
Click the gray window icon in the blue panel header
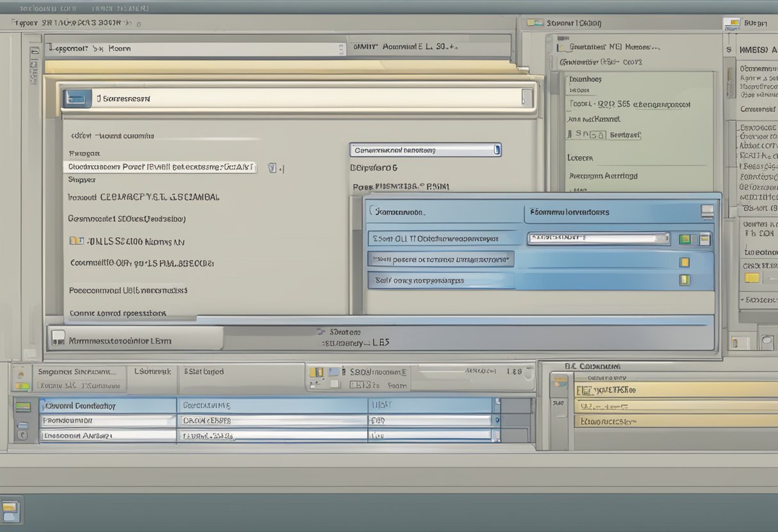707,212
